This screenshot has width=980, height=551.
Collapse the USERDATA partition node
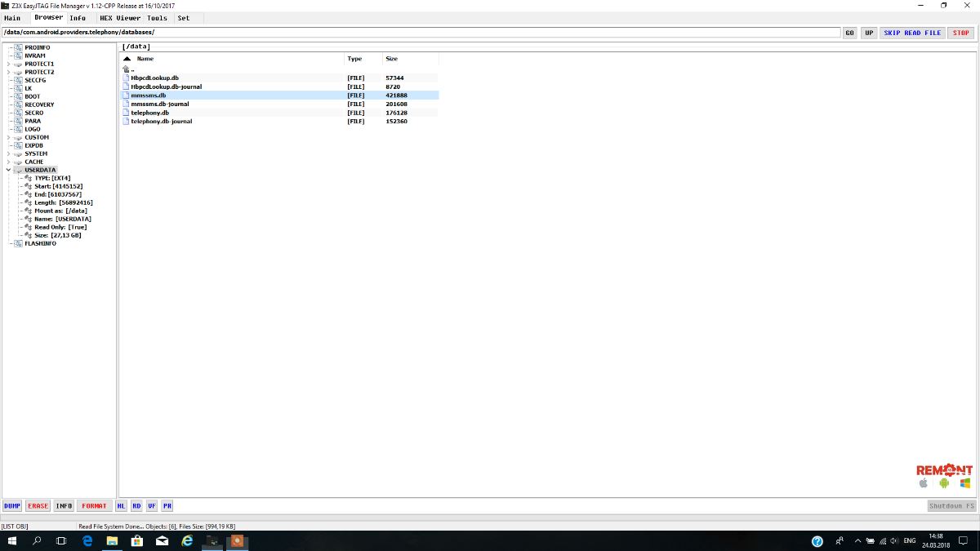tap(8, 170)
